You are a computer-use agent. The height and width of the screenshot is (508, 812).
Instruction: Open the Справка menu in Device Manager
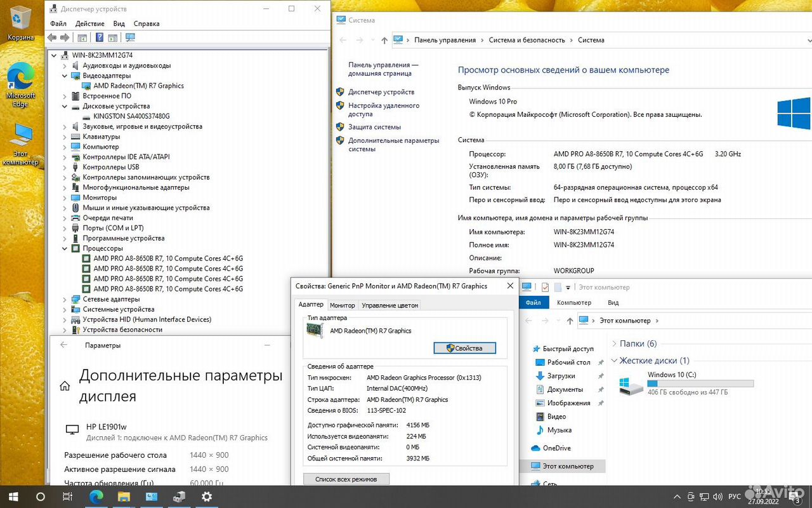coord(147,23)
